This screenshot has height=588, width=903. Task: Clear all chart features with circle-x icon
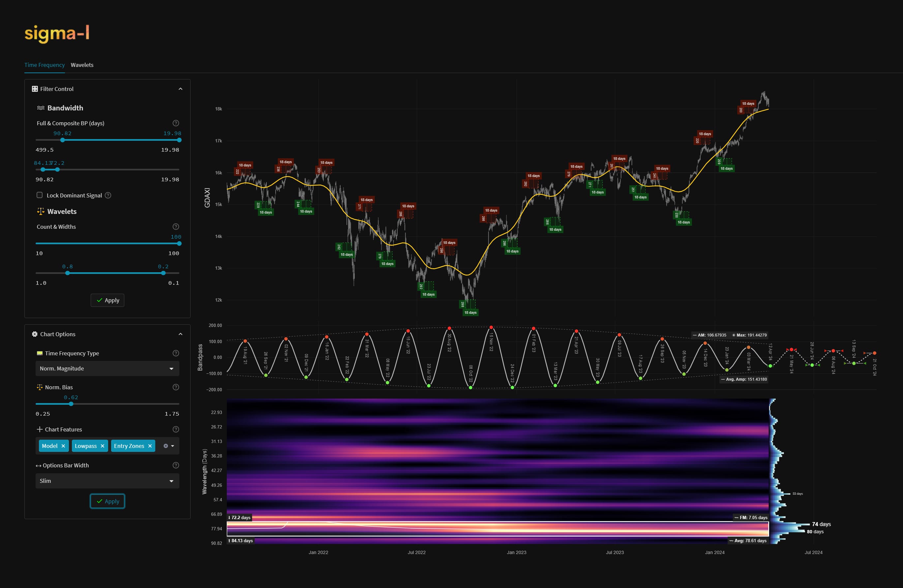click(x=166, y=446)
